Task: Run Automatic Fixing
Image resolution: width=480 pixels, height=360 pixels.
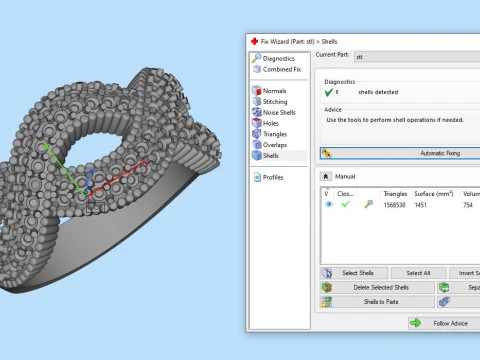Action: 400,153
